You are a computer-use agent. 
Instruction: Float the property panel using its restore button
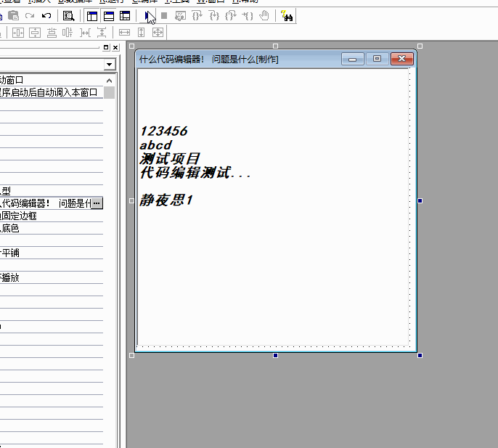106,47
